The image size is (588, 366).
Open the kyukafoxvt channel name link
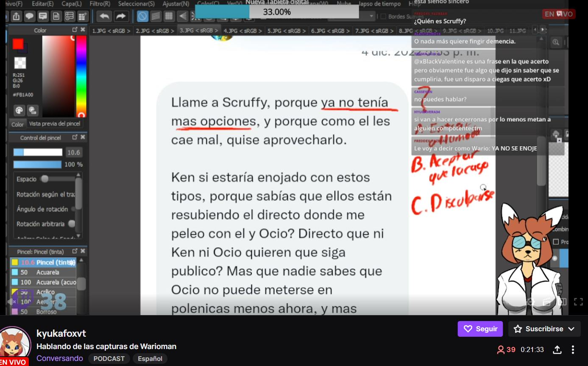(61, 333)
